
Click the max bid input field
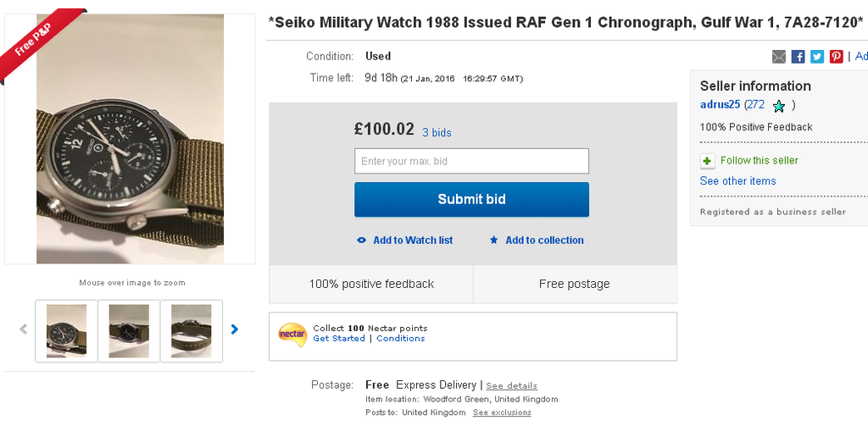click(471, 161)
